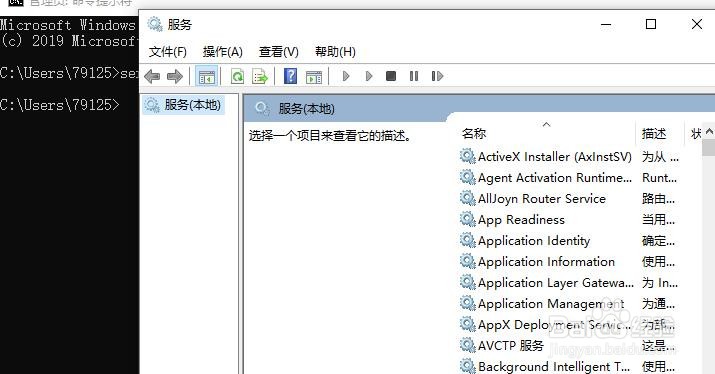
Task: Close the Services window
Action: point(696,24)
